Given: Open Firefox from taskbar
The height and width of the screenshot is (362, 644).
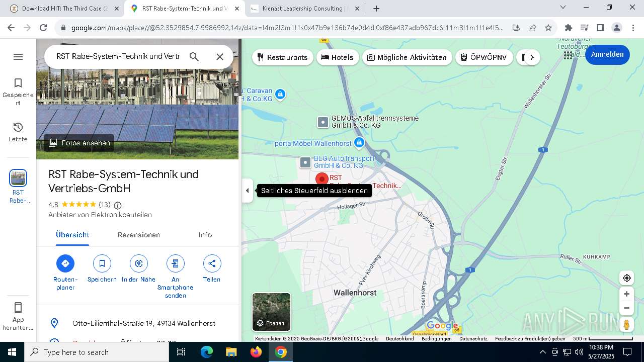Looking at the screenshot, I should click(x=256, y=352).
